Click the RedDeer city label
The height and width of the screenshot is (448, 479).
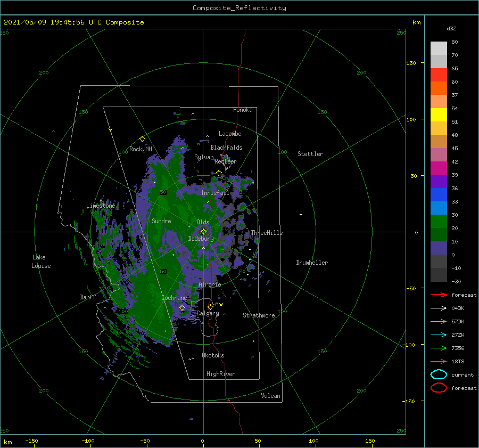(x=226, y=161)
